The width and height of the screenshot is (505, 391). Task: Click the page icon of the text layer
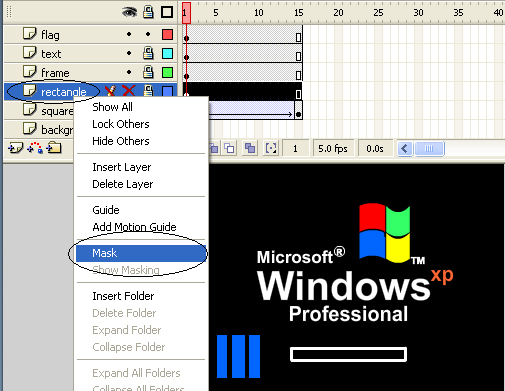point(29,53)
